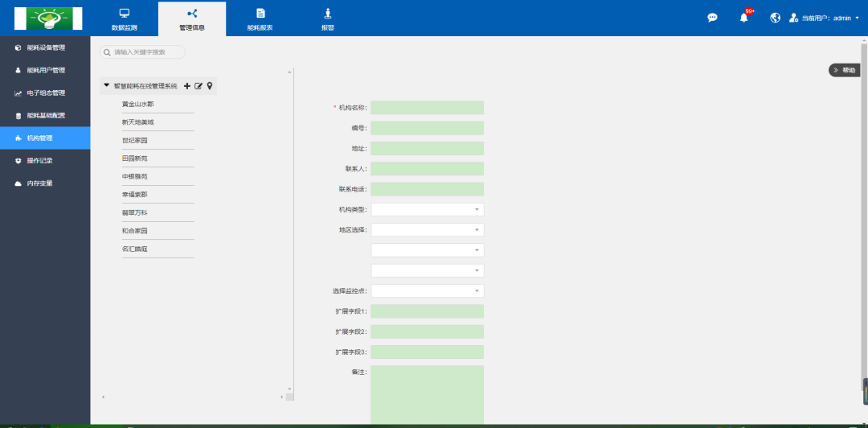Open 能耗设备管理 in the sidebar
868x428 pixels.
pyautogui.click(x=45, y=47)
